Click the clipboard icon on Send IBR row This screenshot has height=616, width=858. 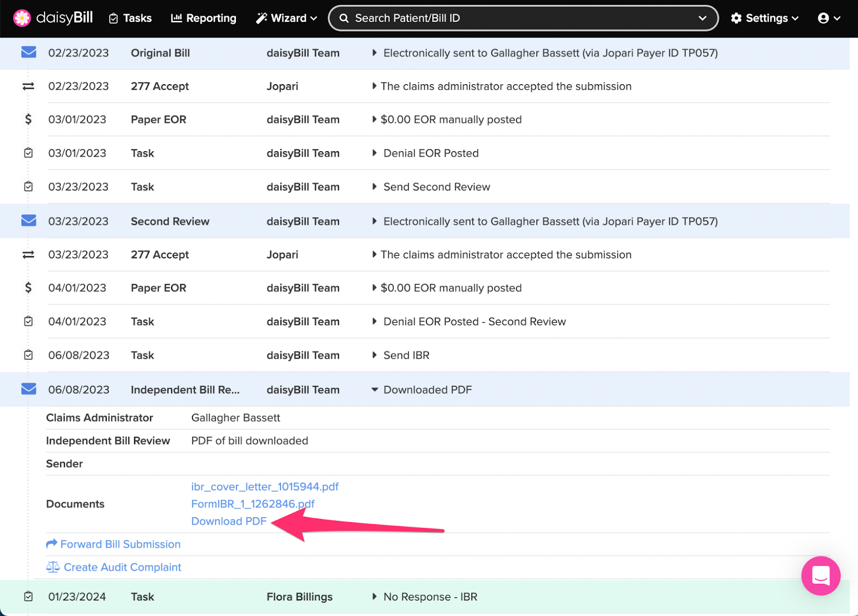[x=28, y=354]
